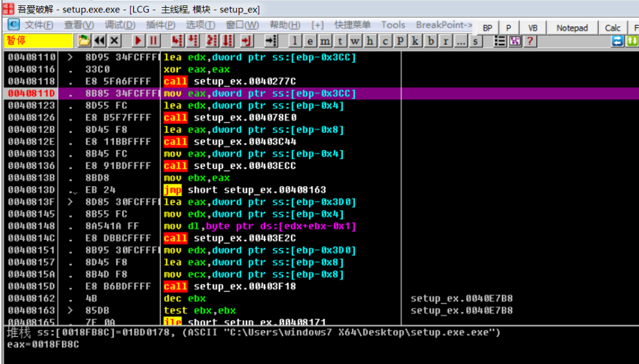Screen dimensions: 639x364
Task: Click the green arrows icon at toolbar end
Action: (633, 41)
